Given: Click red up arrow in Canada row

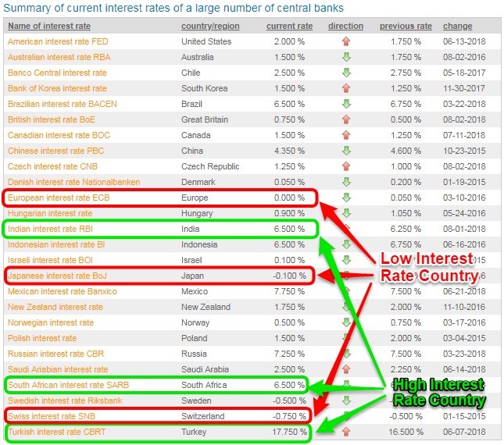Looking at the screenshot, I should click(x=346, y=135).
